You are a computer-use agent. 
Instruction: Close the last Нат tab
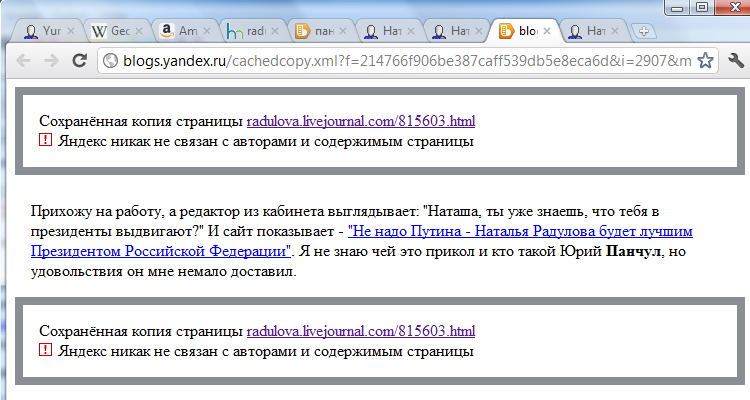615,31
